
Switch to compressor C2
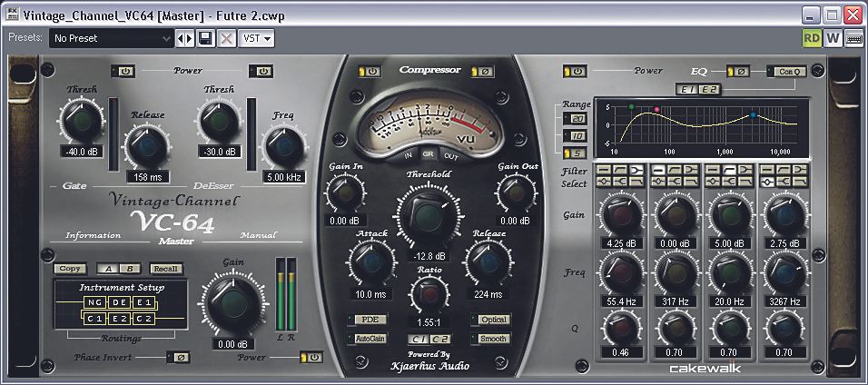point(440,339)
